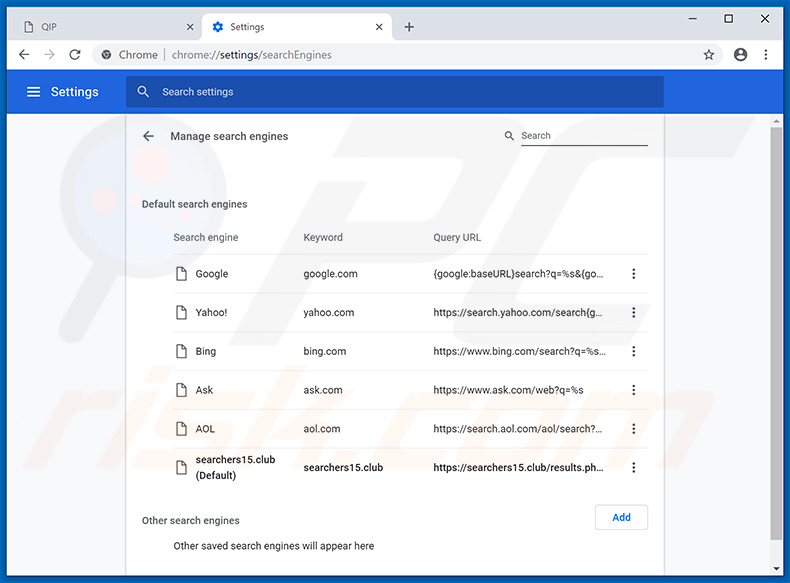Click the browser forward arrow
The width and height of the screenshot is (790, 583).
49,54
